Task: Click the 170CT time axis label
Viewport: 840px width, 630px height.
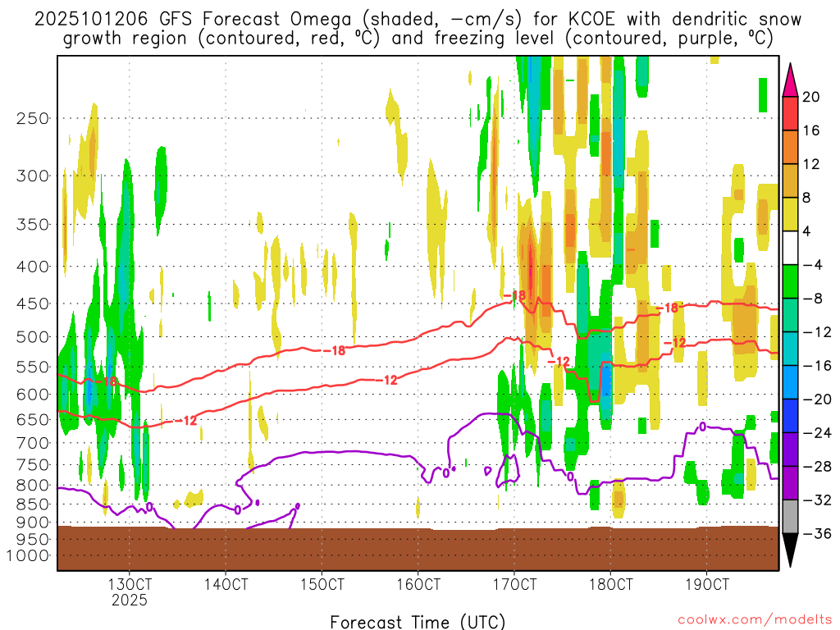Action: (514, 584)
